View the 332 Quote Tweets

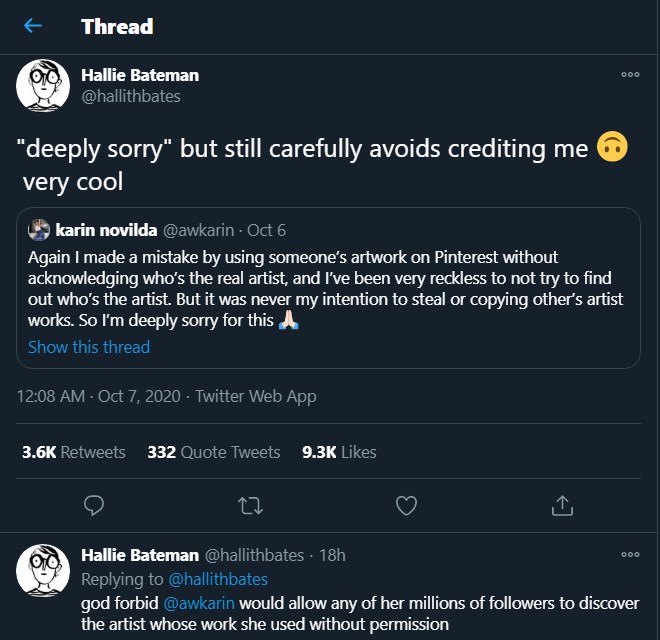point(214,452)
